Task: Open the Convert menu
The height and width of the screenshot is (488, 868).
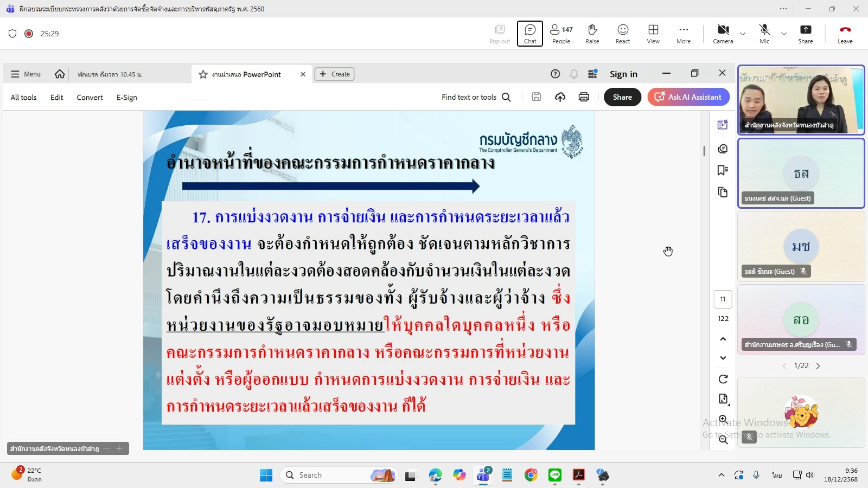Action: (x=90, y=98)
